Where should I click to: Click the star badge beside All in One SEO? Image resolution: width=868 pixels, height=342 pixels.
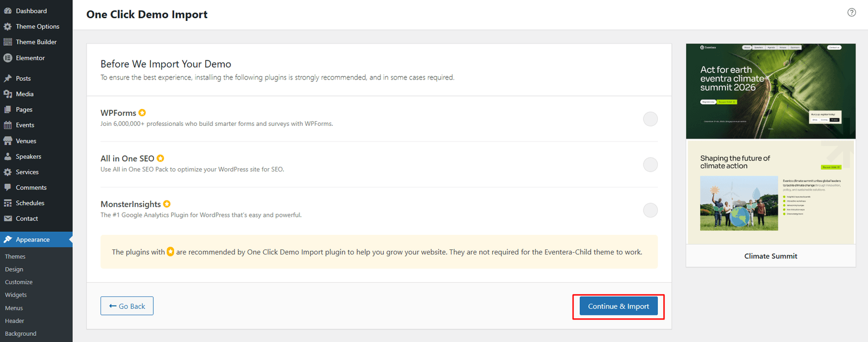click(x=160, y=159)
